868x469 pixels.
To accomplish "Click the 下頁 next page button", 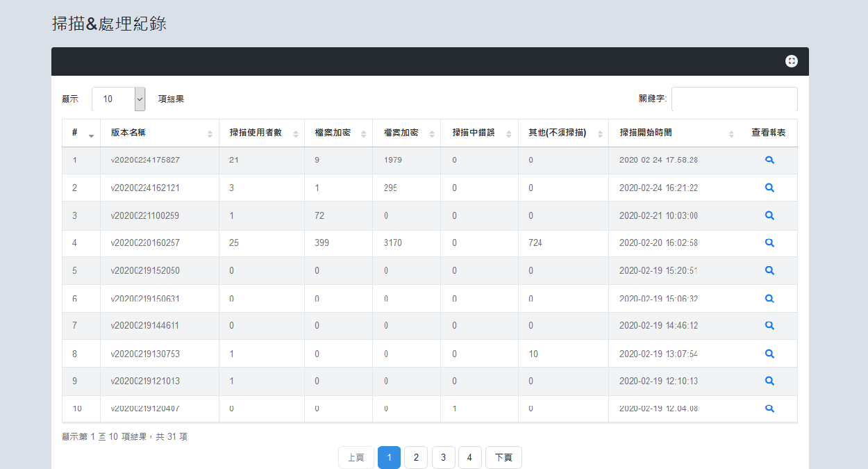I will pos(503,457).
